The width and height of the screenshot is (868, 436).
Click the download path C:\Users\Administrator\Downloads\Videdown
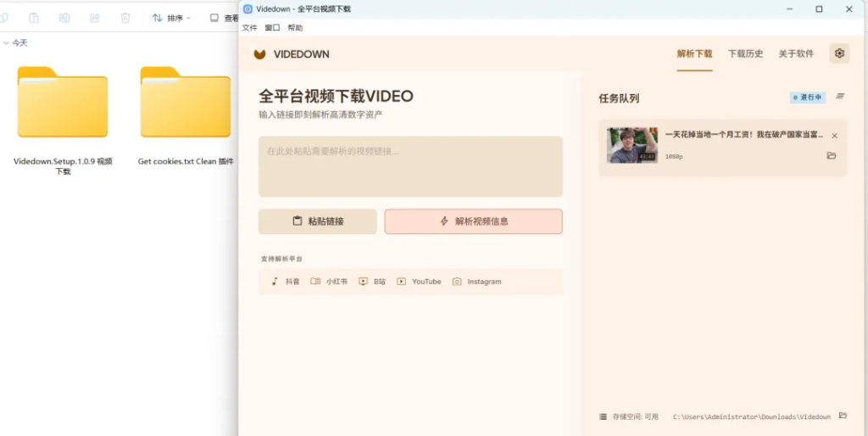point(751,416)
